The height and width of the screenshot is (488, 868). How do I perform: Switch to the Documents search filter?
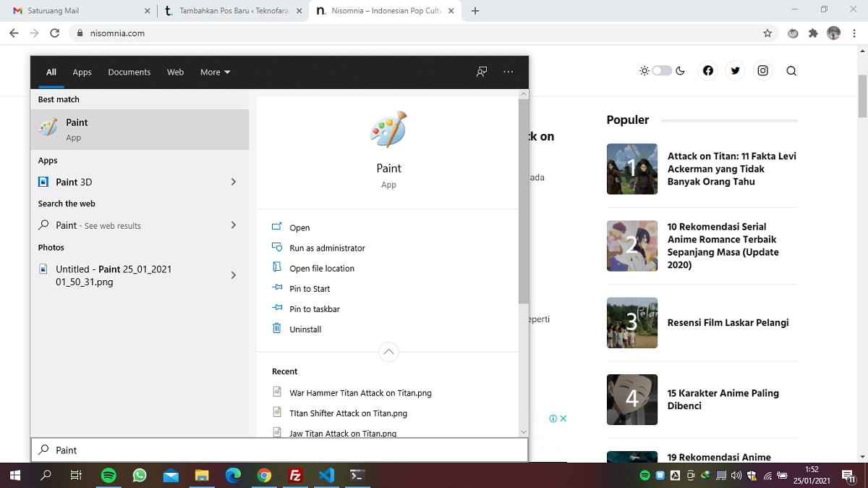pyautogui.click(x=129, y=72)
